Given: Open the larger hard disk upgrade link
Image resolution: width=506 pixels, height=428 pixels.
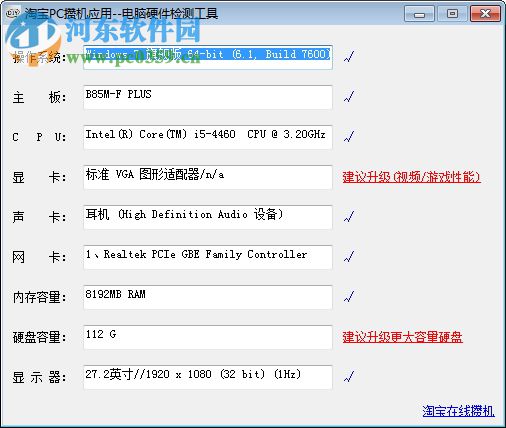Looking at the screenshot, I should pyautogui.click(x=403, y=337).
